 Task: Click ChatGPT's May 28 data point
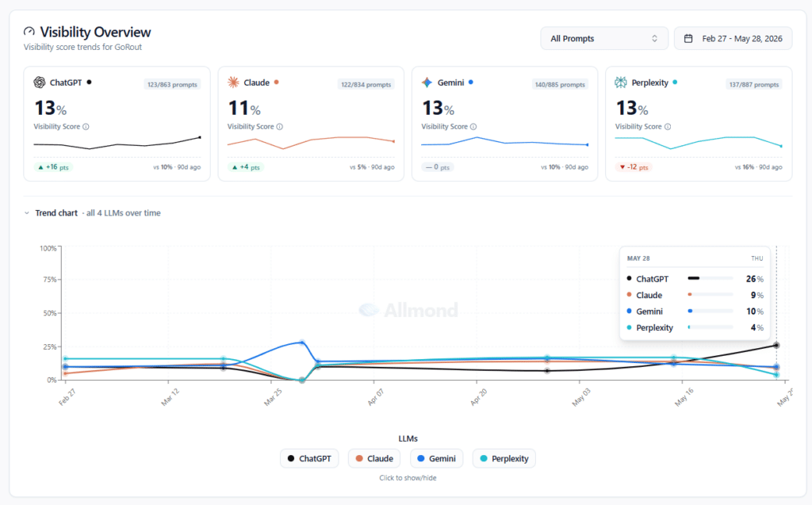click(x=776, y=345)
